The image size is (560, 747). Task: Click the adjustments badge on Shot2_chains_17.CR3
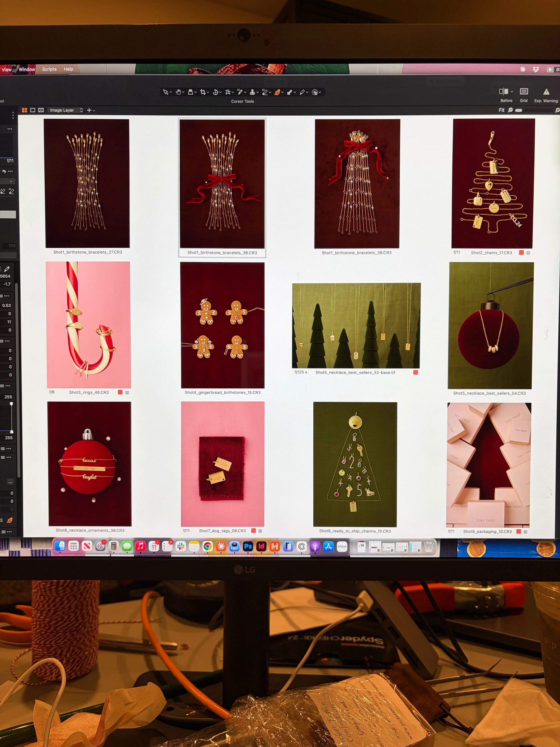(528, 253)
